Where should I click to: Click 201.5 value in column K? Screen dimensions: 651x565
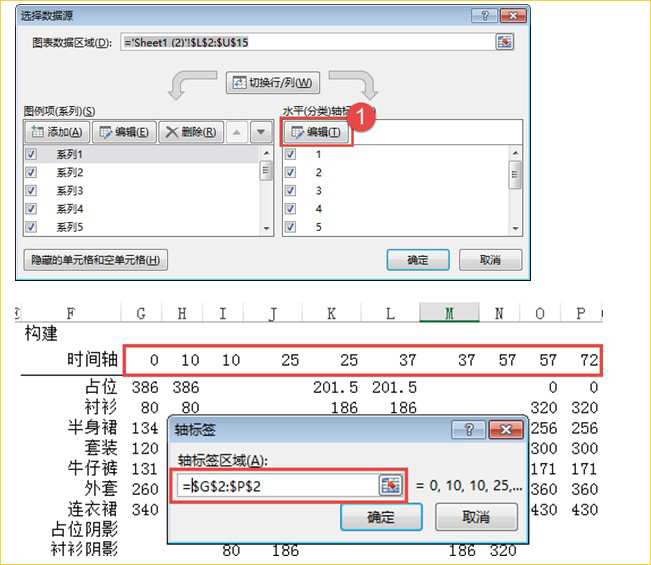[x=335, y=387]
